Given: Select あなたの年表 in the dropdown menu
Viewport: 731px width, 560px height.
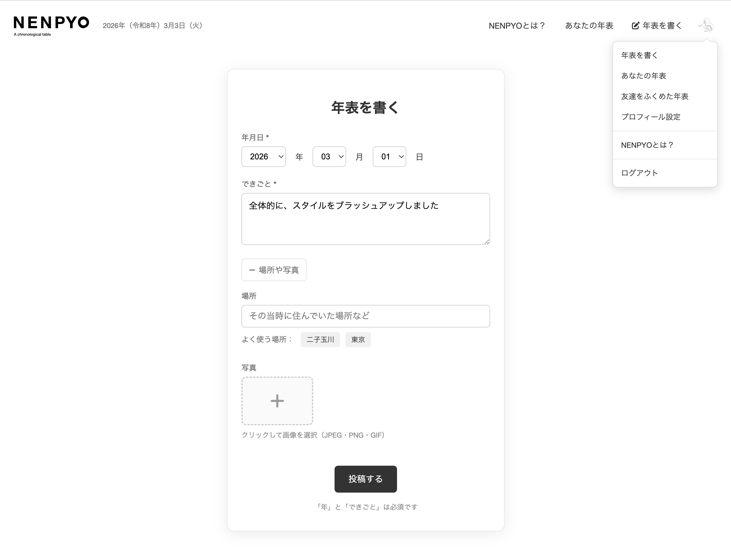Looking at the screenshot, I should pos(643,76).
